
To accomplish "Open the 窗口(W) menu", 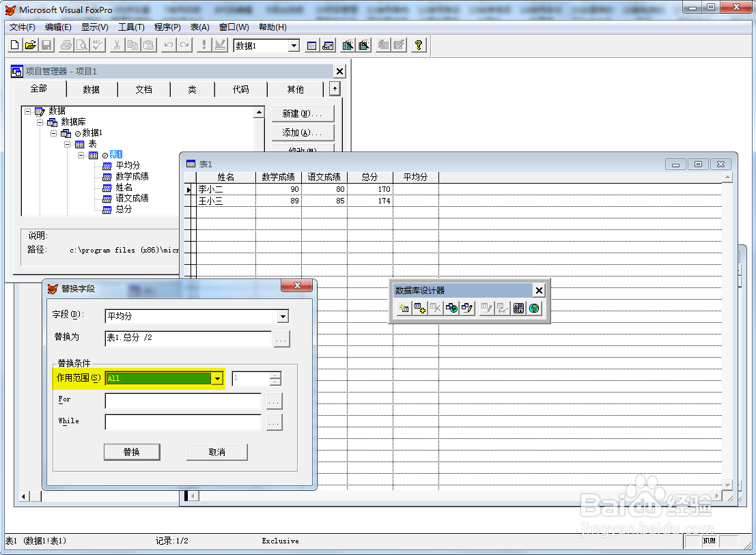I will click(234, 27).
